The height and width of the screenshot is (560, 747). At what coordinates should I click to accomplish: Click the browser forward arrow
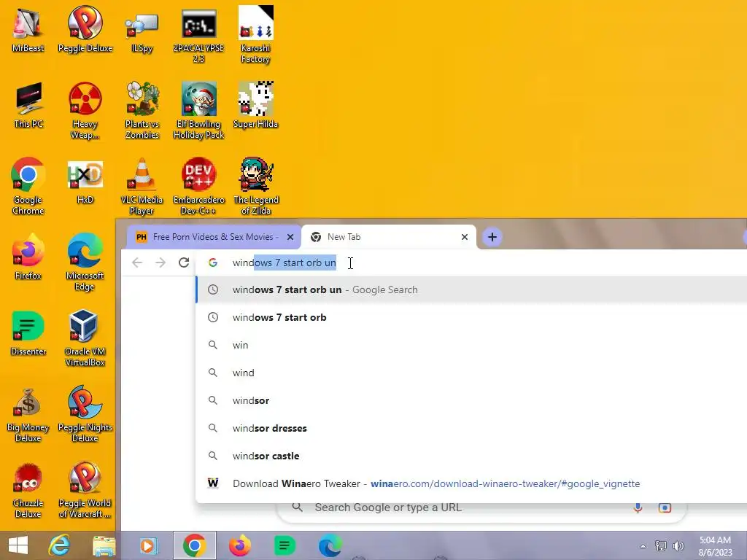point(160,262)
